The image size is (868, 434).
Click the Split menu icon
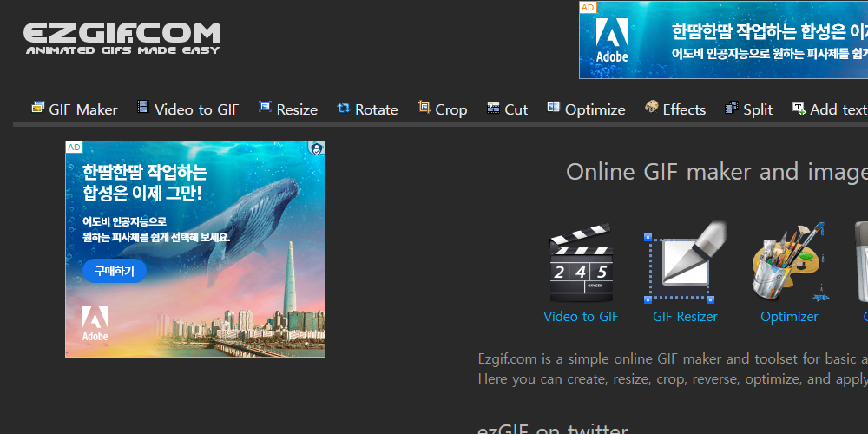tap(732, 108)
